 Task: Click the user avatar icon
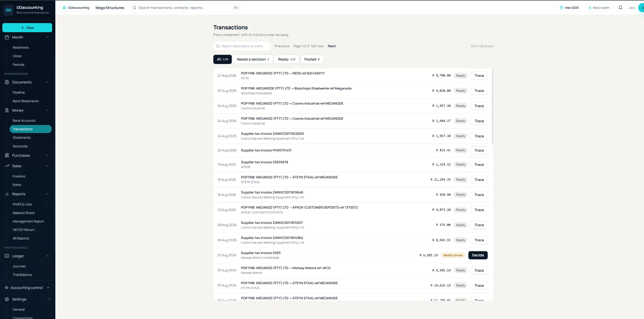pos(641,8)
